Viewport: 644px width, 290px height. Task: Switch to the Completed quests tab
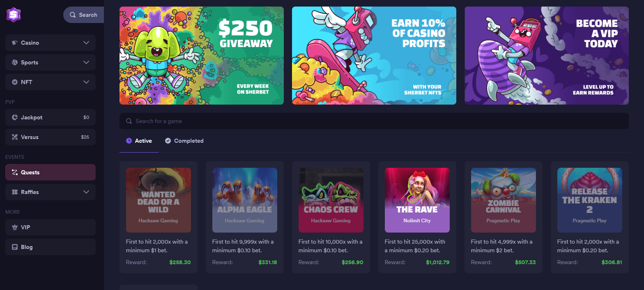pos(184,141)
